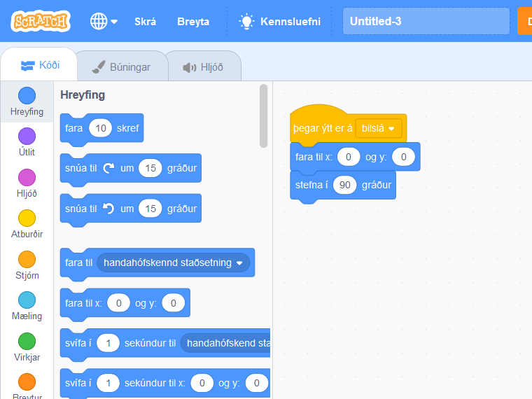Edit seconds in 'svífa í sekúndur til x:' block

(108, 383)
